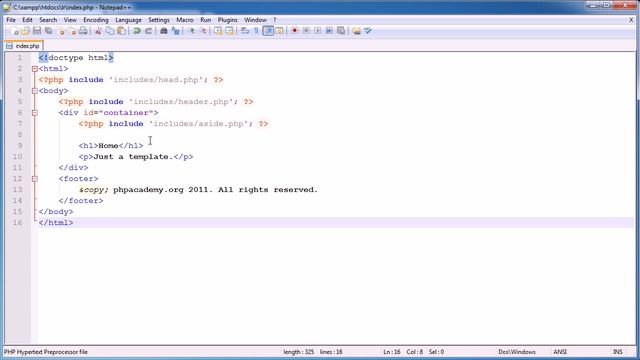Click the <h1>Home</h1> line of code
Viewport: 640px width, 360px height.
click(x=111, y=146)
